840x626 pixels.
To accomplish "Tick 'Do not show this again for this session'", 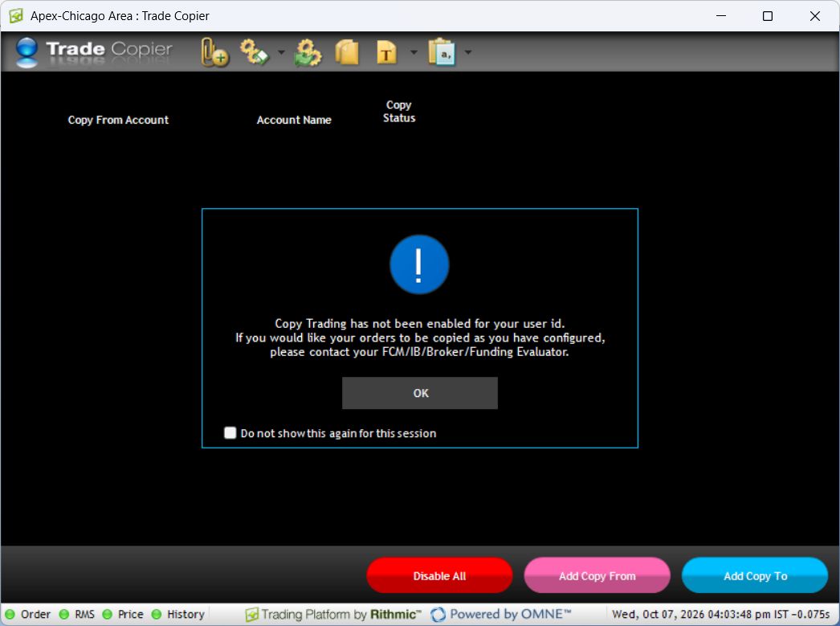I will click(x=230, y=433).
